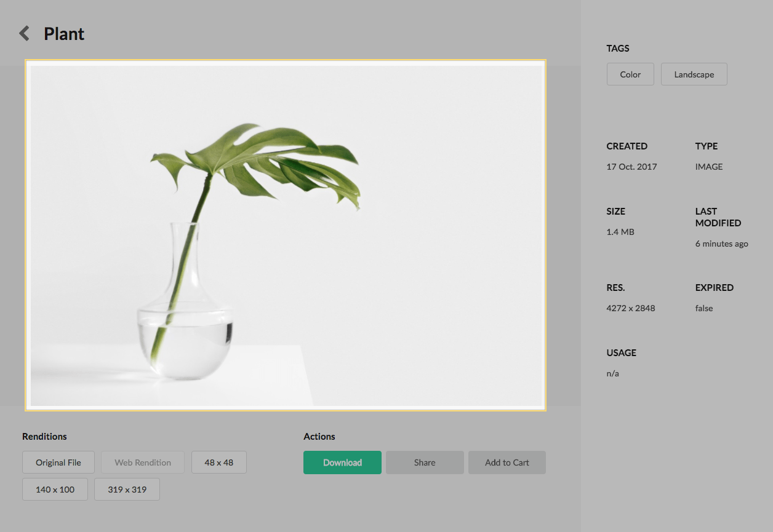
Task: Select the Landscape tag
Action: 694,74
